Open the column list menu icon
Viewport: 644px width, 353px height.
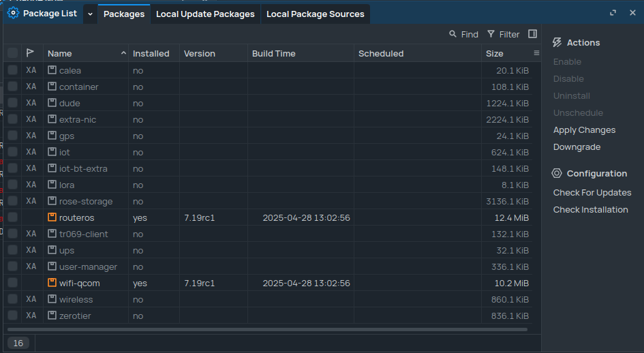[536, 53]
